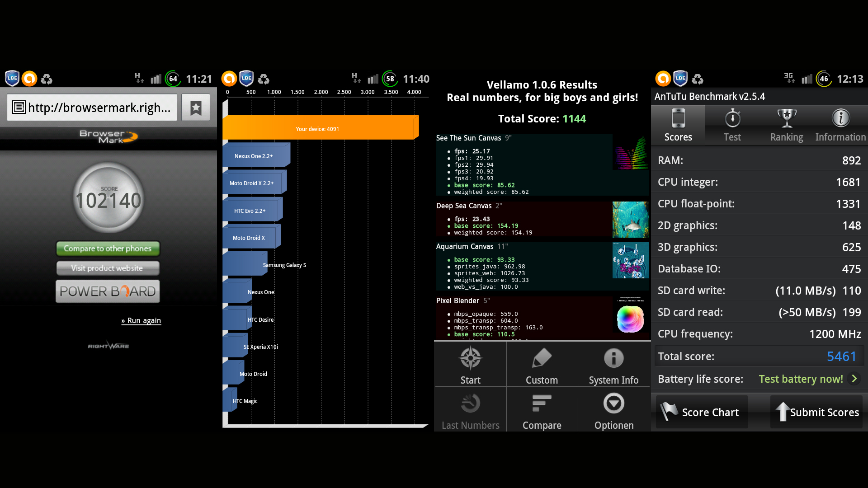
Task: Tap orange circle icon in Quadrant status bar
Action: point(229,79)
